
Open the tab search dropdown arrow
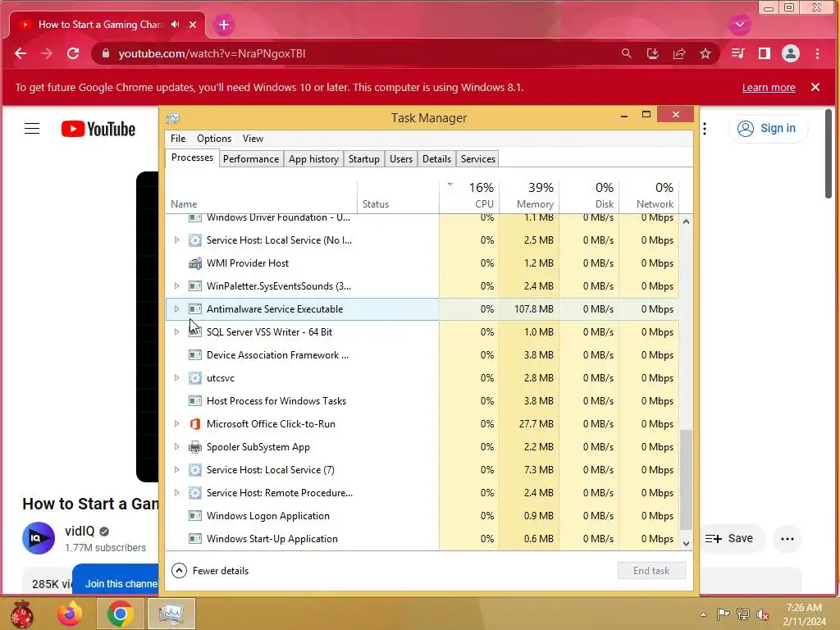[740, 25]
